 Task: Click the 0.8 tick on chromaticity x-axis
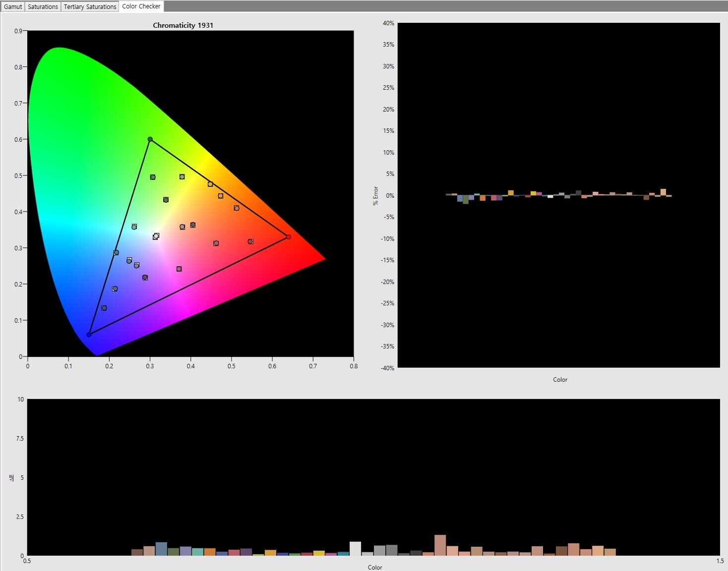(x=354, y=366)
